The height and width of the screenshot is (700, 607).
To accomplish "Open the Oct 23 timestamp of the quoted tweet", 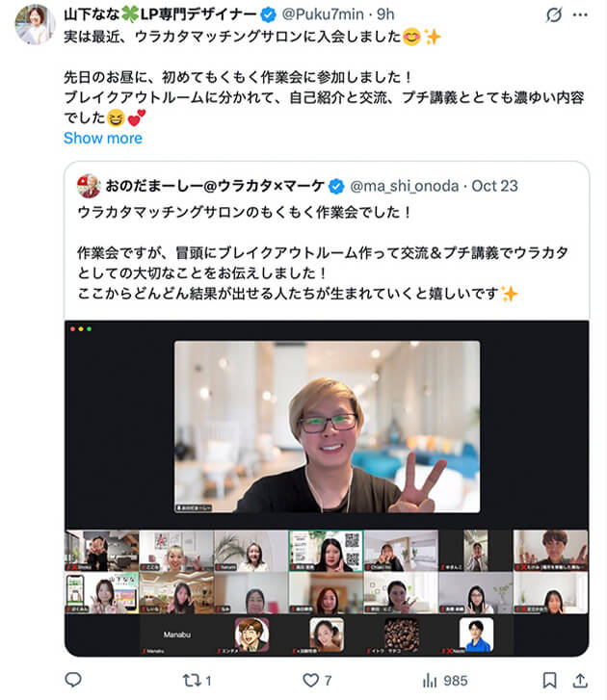I will coord(494,186).
